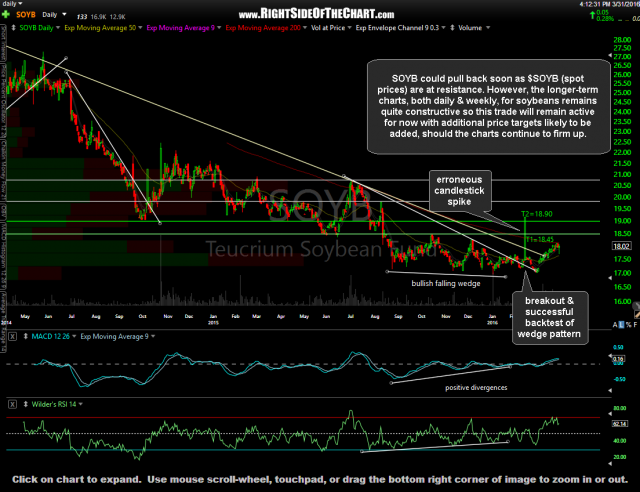Click the 16.00 price axis label

pyautogui.click(x=622, y=301)
